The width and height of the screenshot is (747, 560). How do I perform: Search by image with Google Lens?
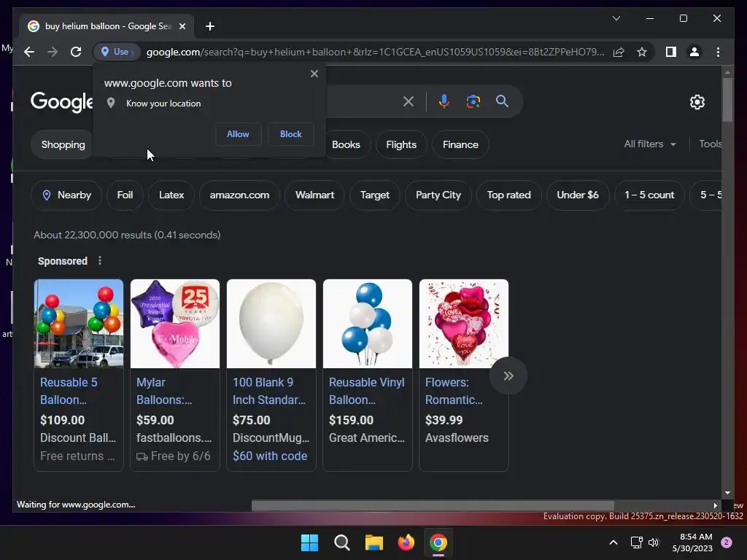[x=473, y=101]
